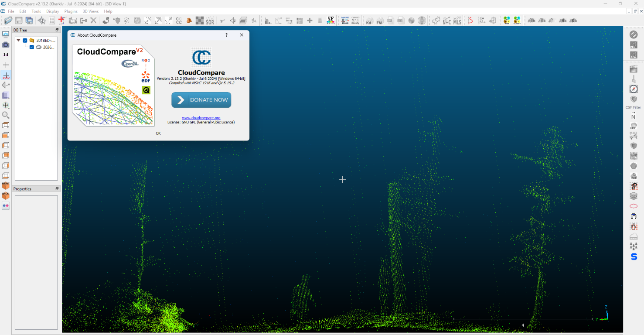Click the CANUPO Classify plugin icon
The width and height of the screenshot is (644, 335).
pyautogui.click(x=355, y=20)
